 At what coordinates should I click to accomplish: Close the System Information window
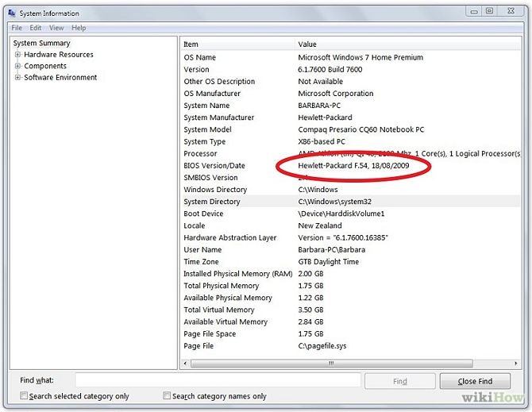click(511, 11)
